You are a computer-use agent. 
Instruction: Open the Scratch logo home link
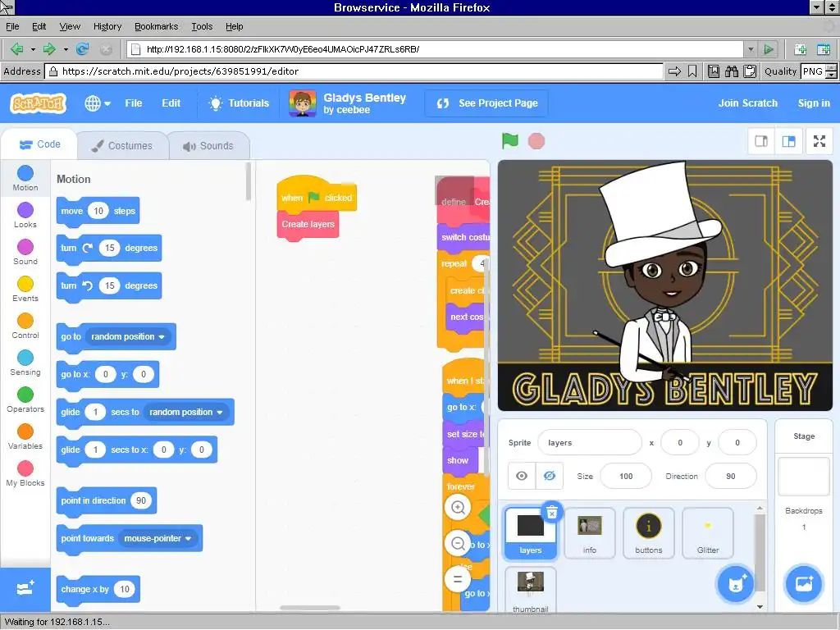39,103
